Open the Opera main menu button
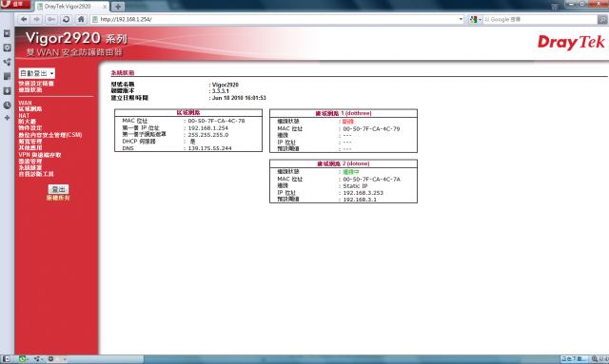609x364 pixels. click(x=15, y=4)
